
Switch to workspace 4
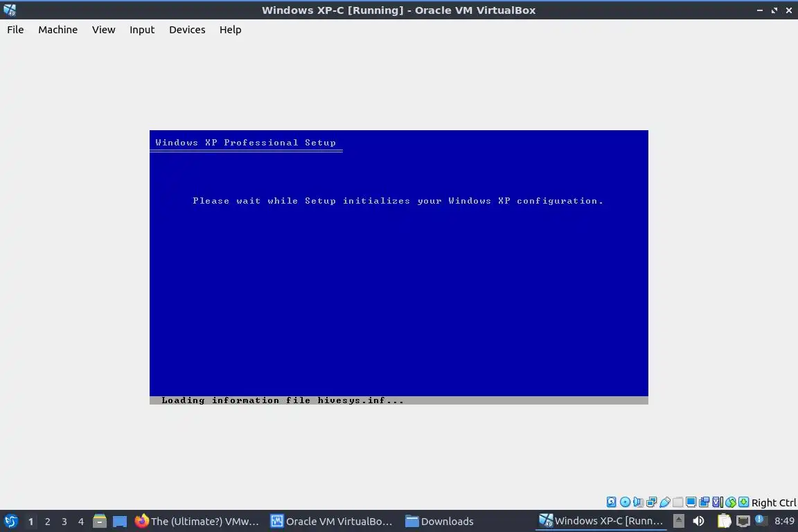tap(81, 522)
